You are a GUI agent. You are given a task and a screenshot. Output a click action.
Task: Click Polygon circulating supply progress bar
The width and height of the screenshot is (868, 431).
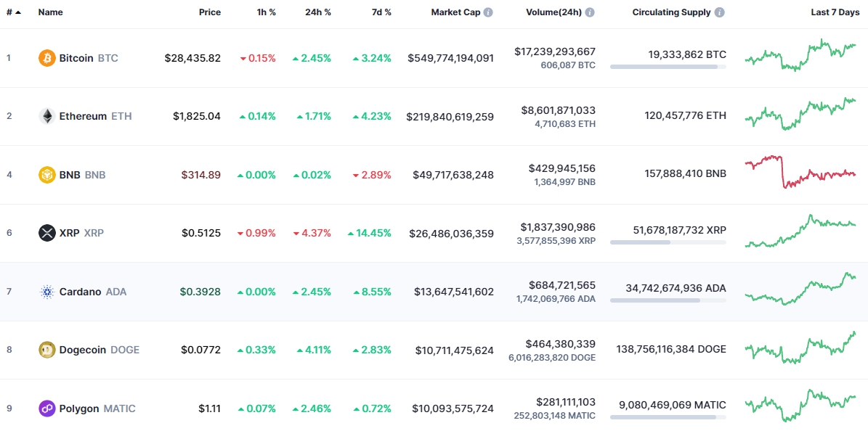tap(668, 417)
